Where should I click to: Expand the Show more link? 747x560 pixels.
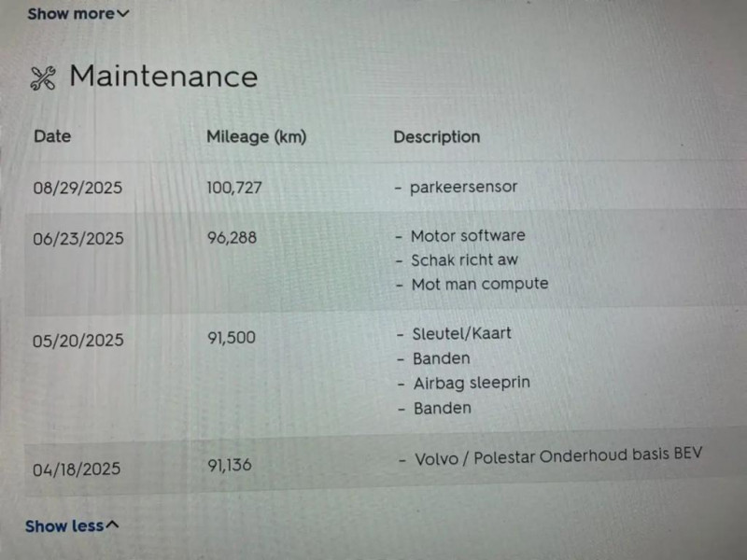tap(71, 14)
